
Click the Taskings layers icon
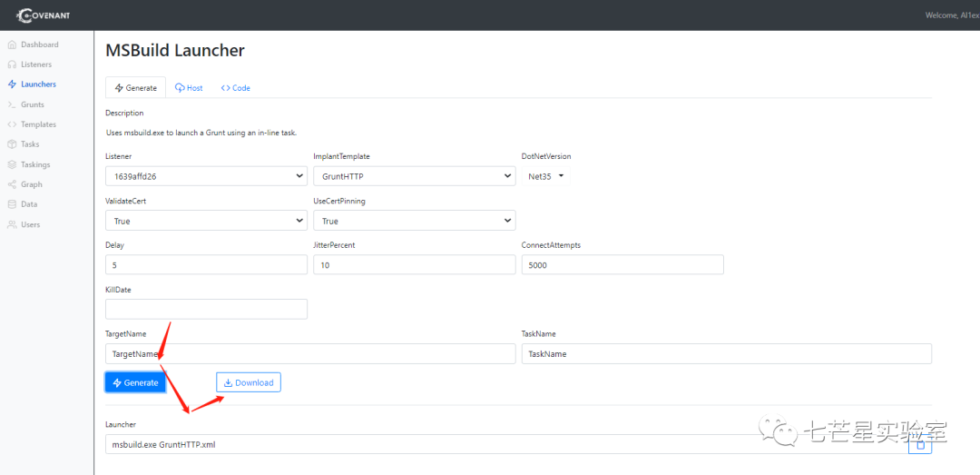click(x=12, y=164)
